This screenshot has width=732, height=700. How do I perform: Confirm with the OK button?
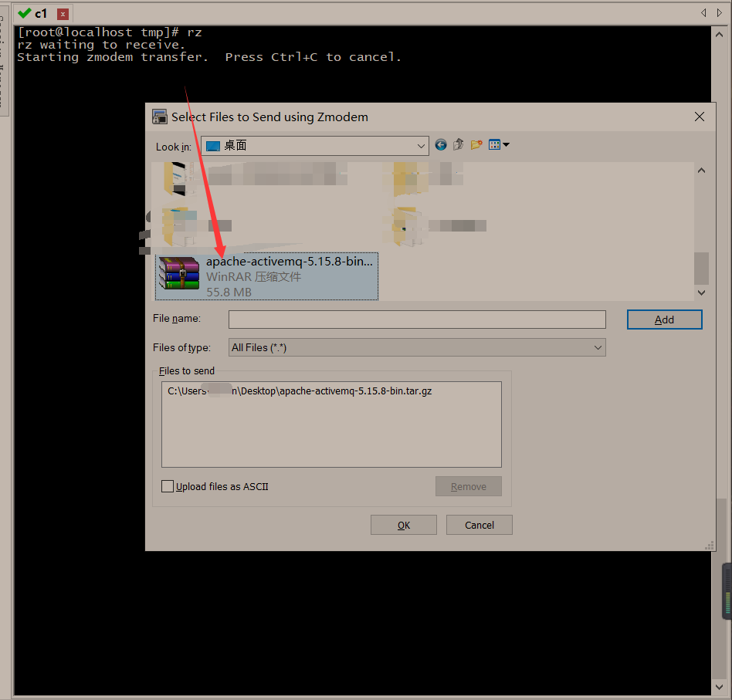pos(404,525)
